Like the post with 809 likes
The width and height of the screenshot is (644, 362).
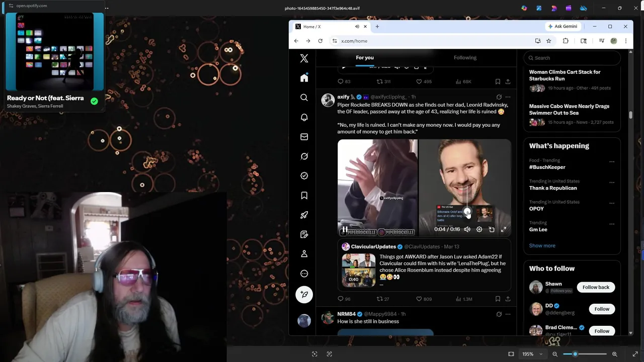(x=424, y=299)
